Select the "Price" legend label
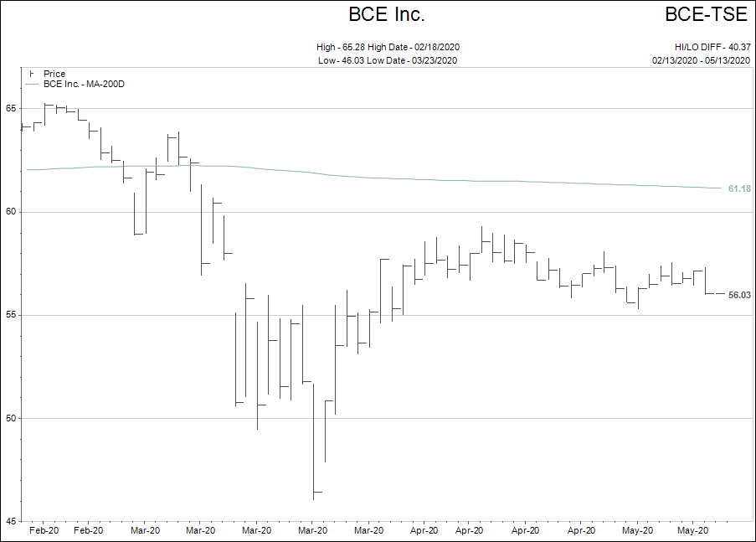 pos(54,75)
